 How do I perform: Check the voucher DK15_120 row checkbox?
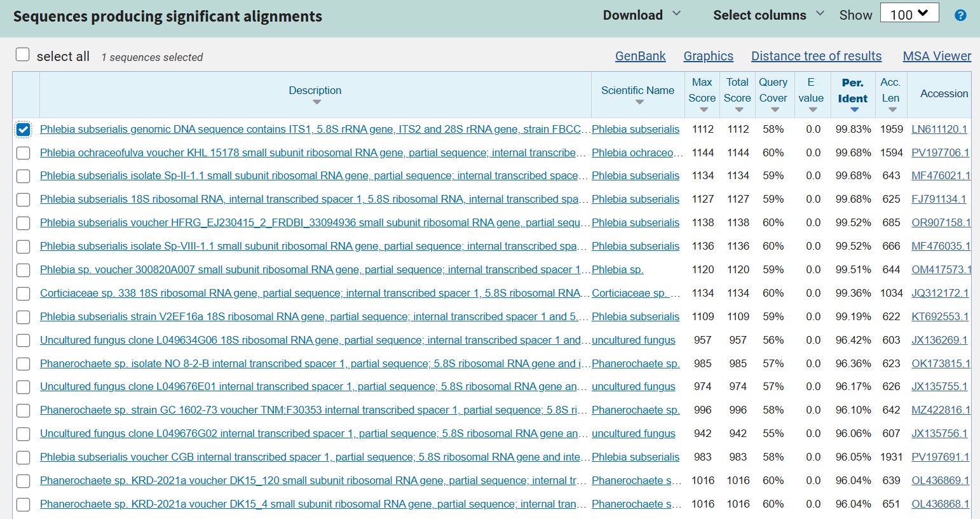(x=23, y=481)
